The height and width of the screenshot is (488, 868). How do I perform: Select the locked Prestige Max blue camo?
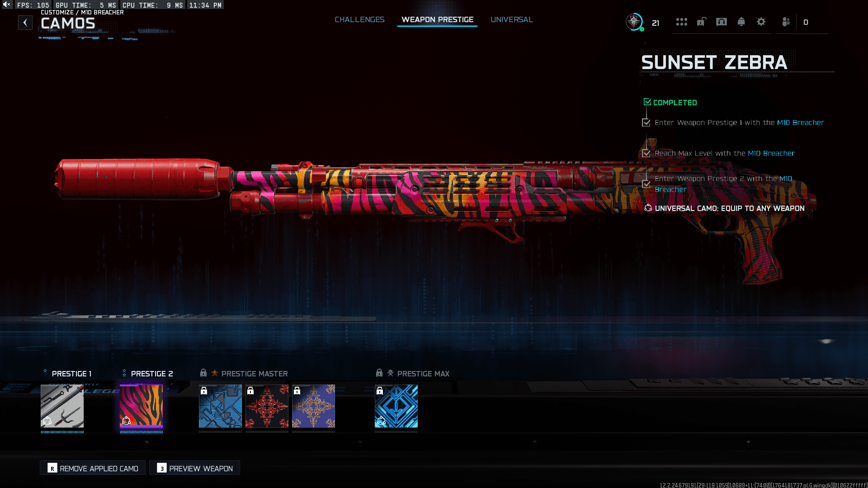click(396, 406)
